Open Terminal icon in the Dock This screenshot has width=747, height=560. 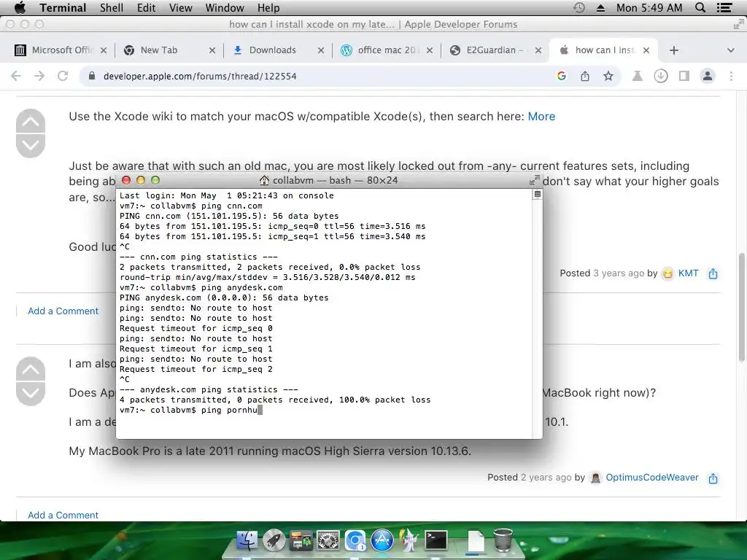click(x=436, y=540)
